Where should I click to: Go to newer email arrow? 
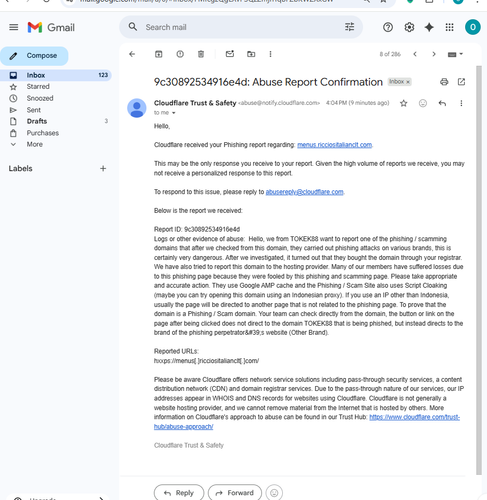pos(415,54)
